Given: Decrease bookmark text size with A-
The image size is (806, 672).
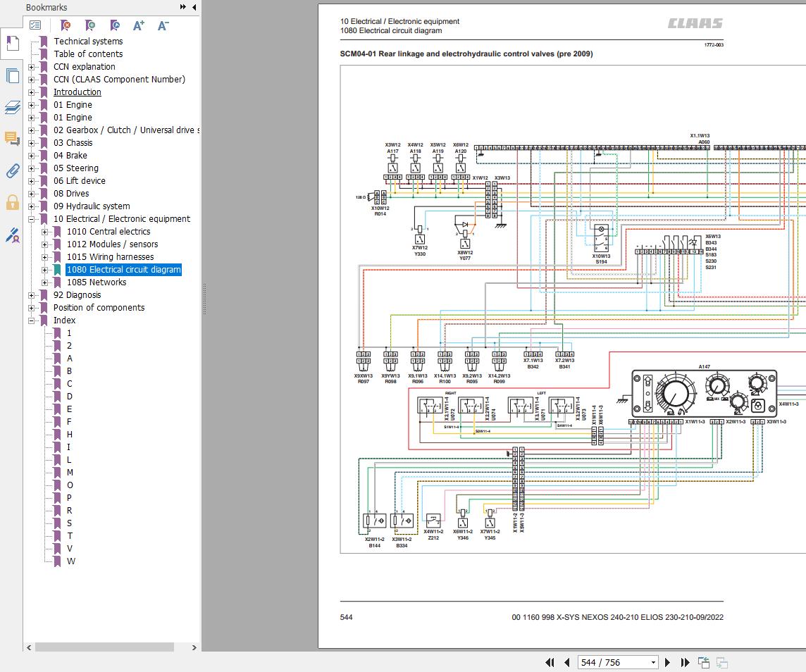Looking at the screenshot, I should 163,25.
